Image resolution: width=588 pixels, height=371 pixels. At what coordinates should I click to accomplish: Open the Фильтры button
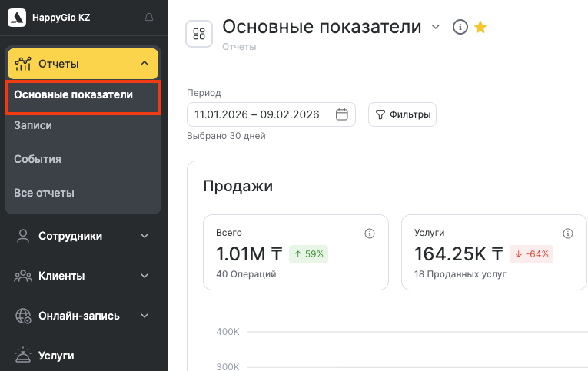(403, 115)
